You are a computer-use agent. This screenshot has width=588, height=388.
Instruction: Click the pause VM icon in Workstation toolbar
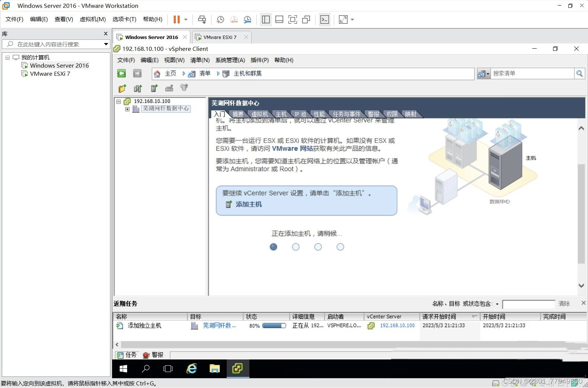coord(177,19)
